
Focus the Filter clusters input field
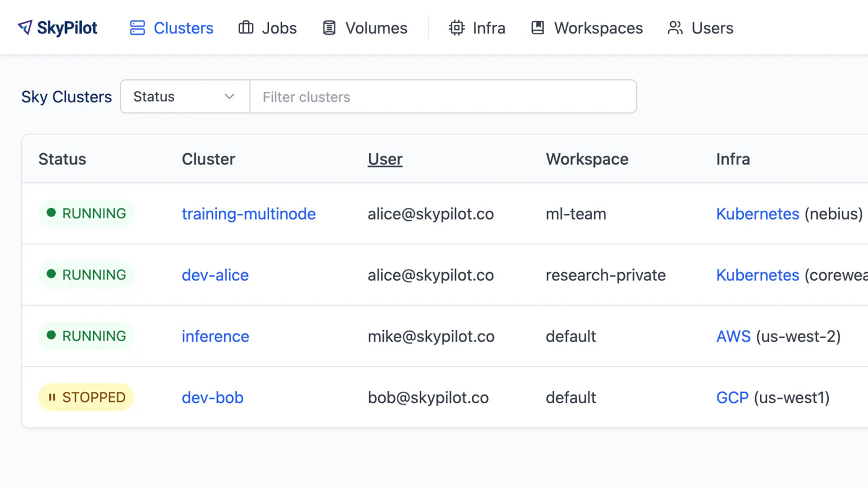443,97
